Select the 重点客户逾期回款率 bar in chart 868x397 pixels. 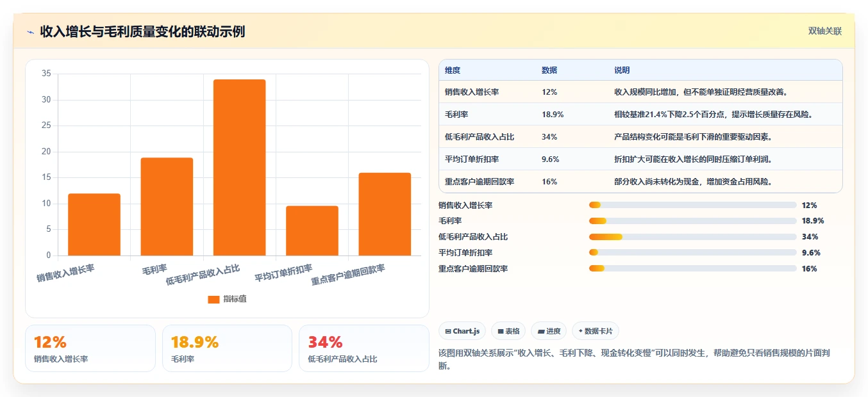coord(385,214)
